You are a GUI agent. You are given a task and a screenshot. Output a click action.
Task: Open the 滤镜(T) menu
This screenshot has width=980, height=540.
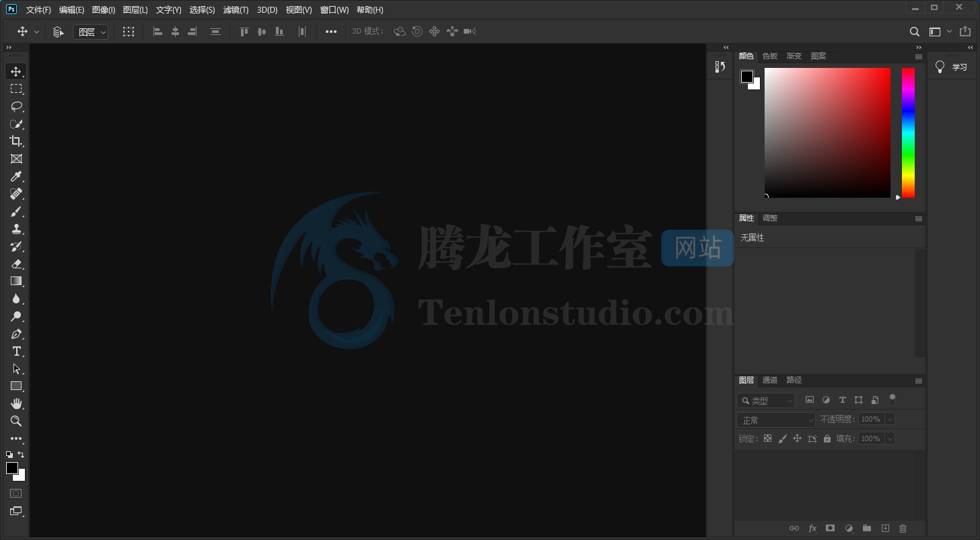[x=236, y=10]
